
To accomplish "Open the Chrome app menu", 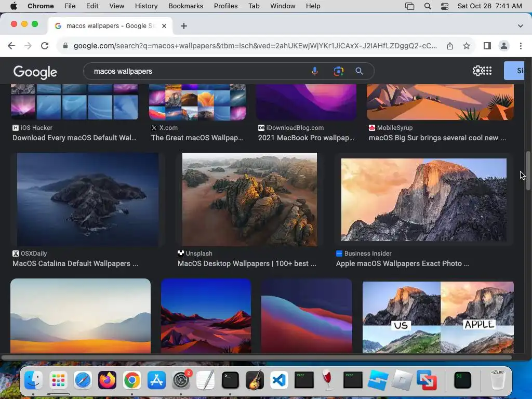I will (41, 6).
